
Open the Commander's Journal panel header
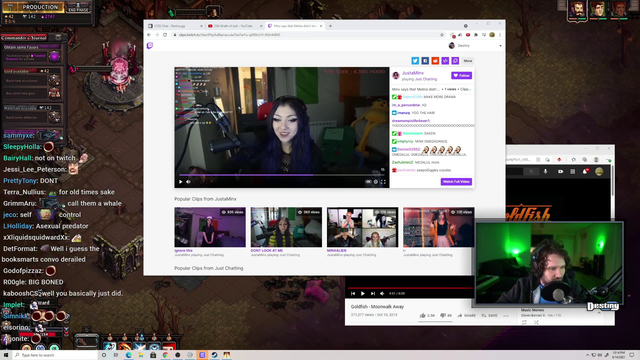24,38
